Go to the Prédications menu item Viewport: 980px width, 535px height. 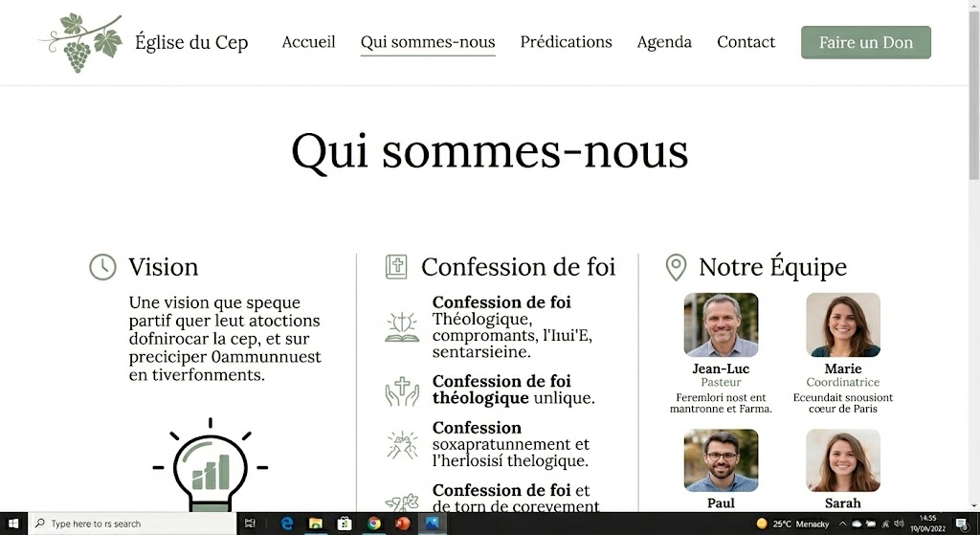(x=566, y=42)
